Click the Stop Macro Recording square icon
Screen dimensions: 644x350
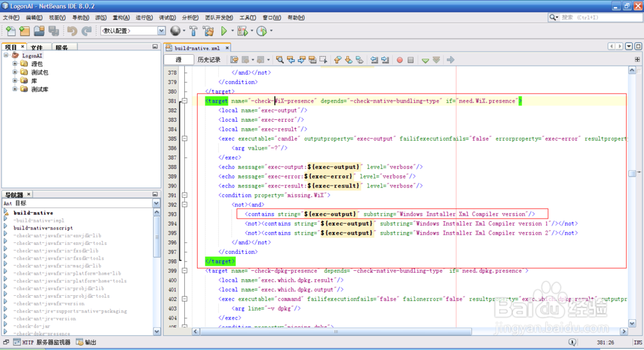(410, 60)
